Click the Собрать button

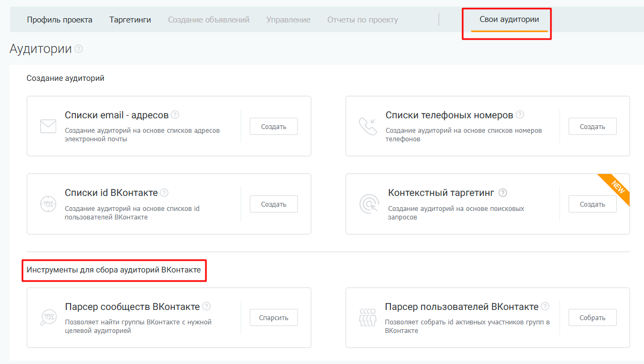[x=592, y=317]
